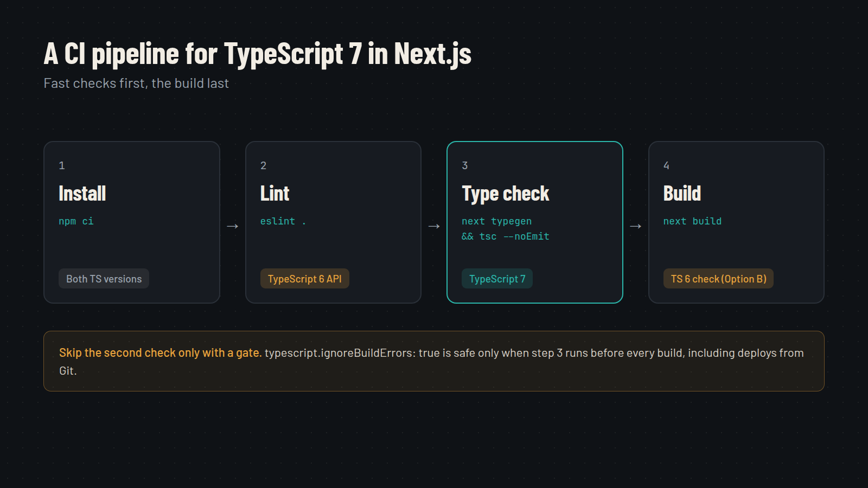Image resolution: width=868 pixels, height=488 pixels.
Task: Click the 'npm ci' command text
Action: 76,221
